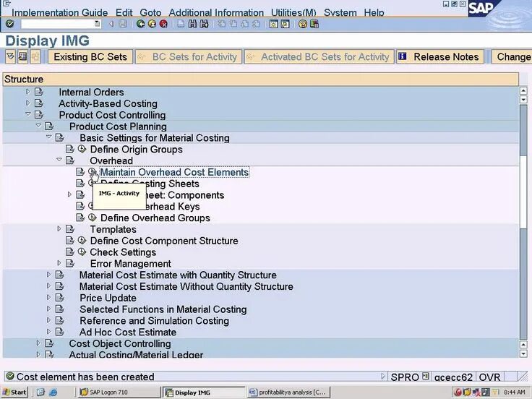Open documentation icon for Price Update

click(60, 298)
